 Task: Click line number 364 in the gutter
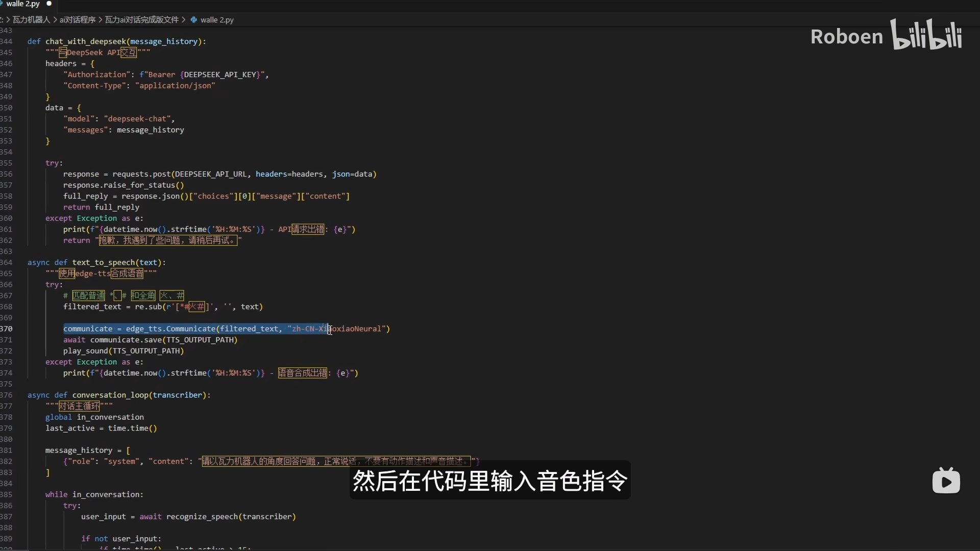(x=6, y=263)
